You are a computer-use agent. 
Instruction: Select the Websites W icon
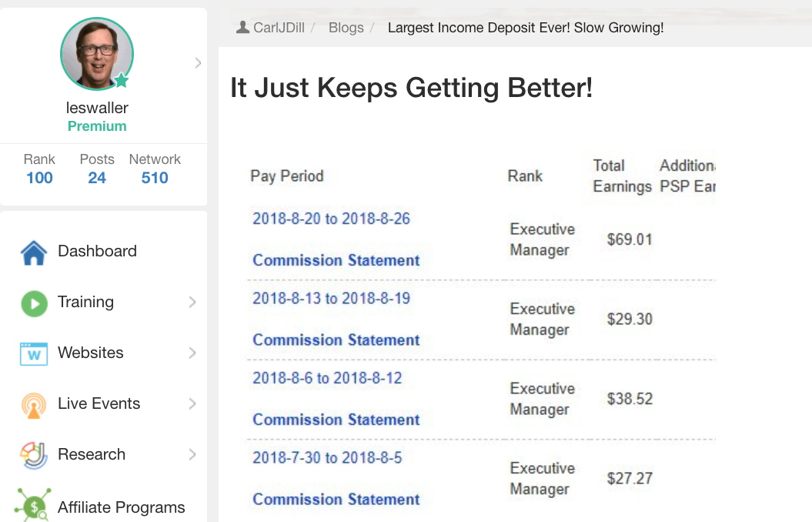point(34,354)
